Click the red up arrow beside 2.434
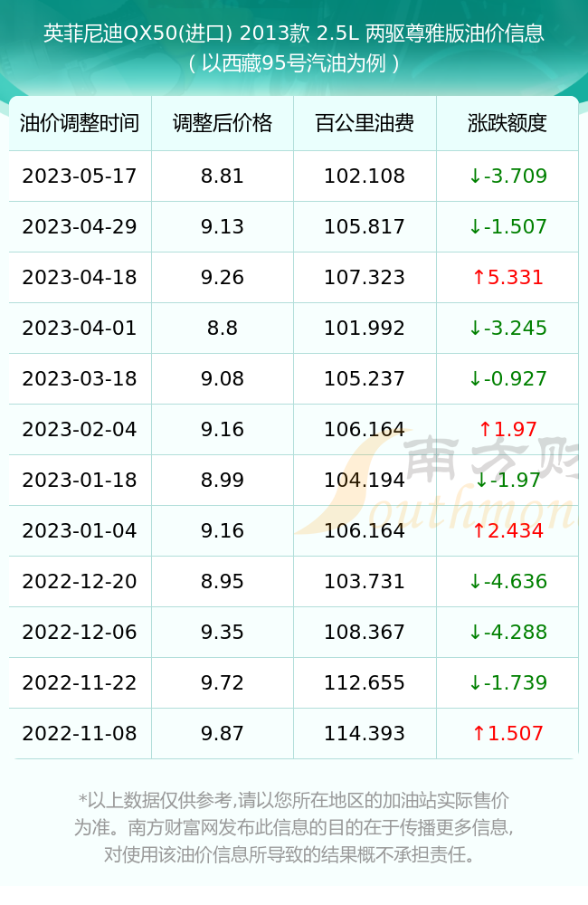Screen dimensions: 588x905 pyautogui.click(x=479, y=530)
